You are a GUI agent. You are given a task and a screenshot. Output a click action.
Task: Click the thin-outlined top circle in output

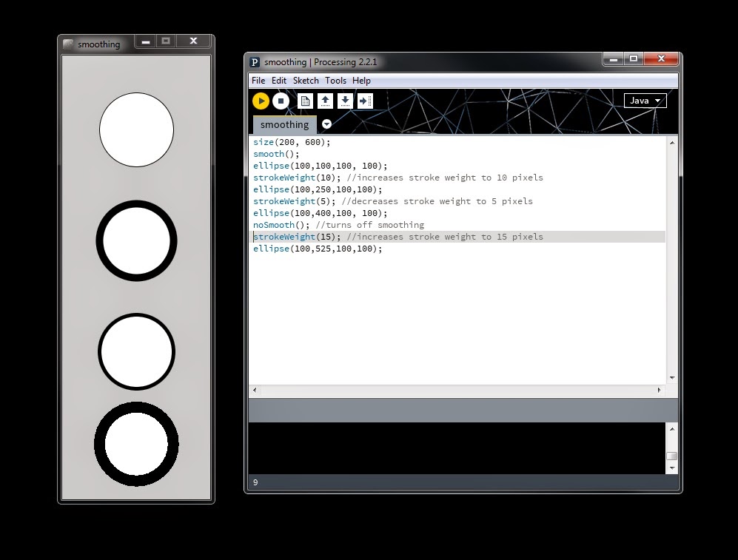[x=136, y=129]
